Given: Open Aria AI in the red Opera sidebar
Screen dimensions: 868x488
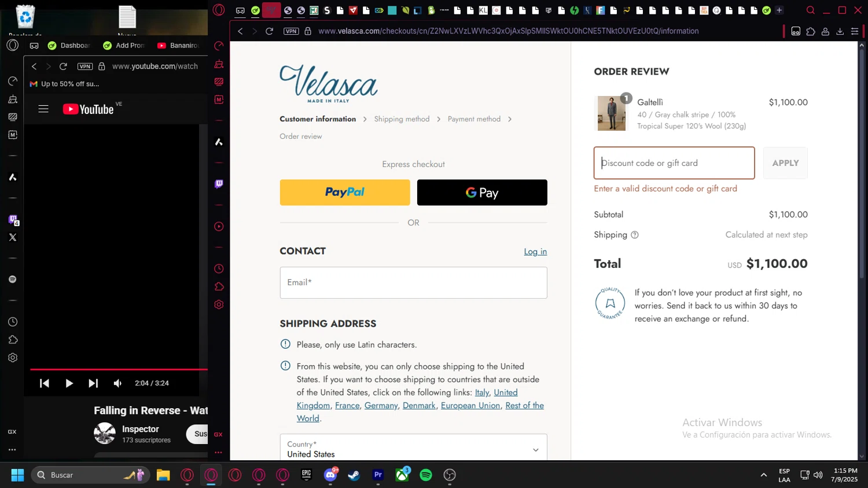Looking at the screenshot, I should 219,142.
